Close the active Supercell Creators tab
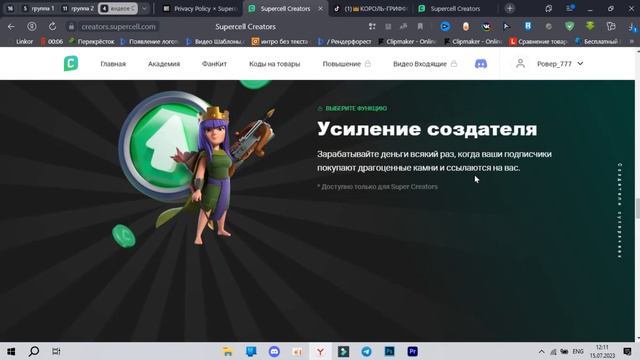The image size is (640, 360). (x=320, y=9)
